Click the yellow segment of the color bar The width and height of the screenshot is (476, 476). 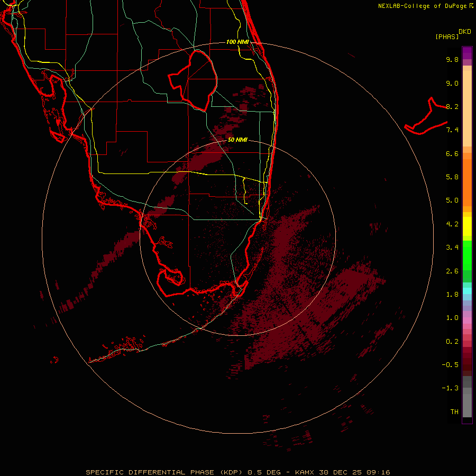(467, 226)
